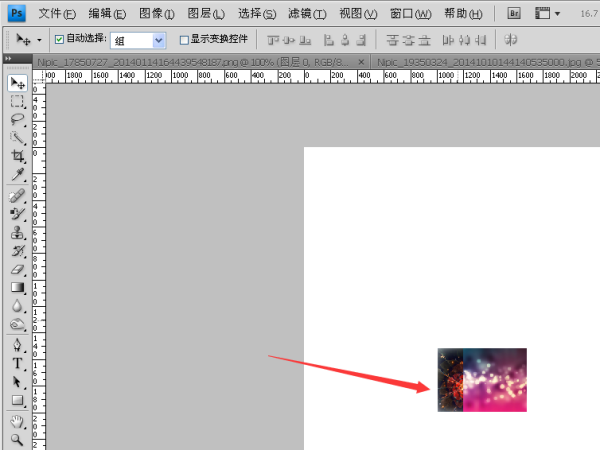The image size is (600, 450).
Task: Close the Nipic_17850727 document tab
Action: click(x=361, y=62)
